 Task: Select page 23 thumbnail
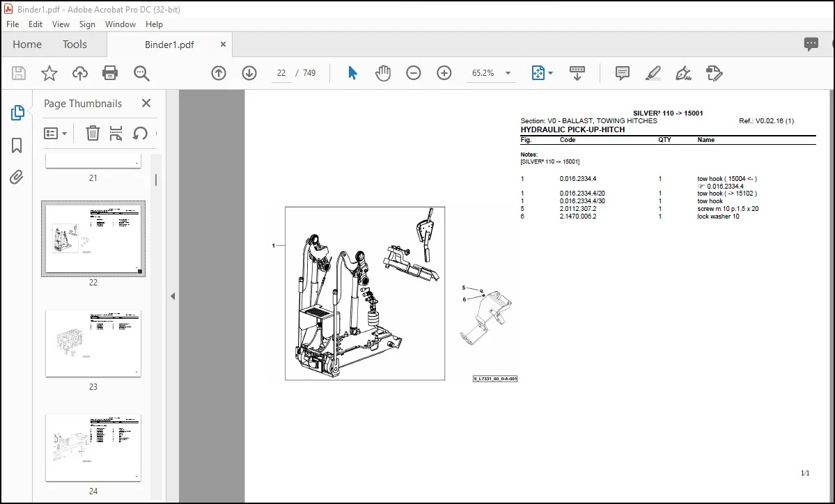click(x=93, y=343)
